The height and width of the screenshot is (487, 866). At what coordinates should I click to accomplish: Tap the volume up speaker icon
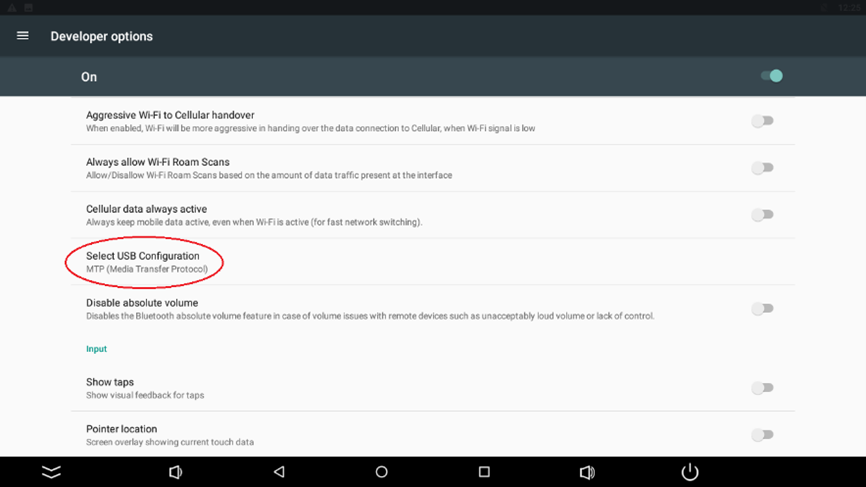587,472
